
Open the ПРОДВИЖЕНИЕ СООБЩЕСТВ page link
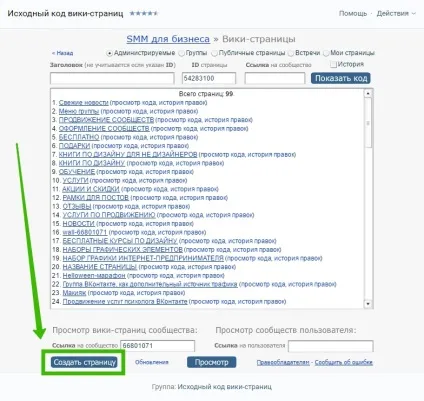pos(106,120)
